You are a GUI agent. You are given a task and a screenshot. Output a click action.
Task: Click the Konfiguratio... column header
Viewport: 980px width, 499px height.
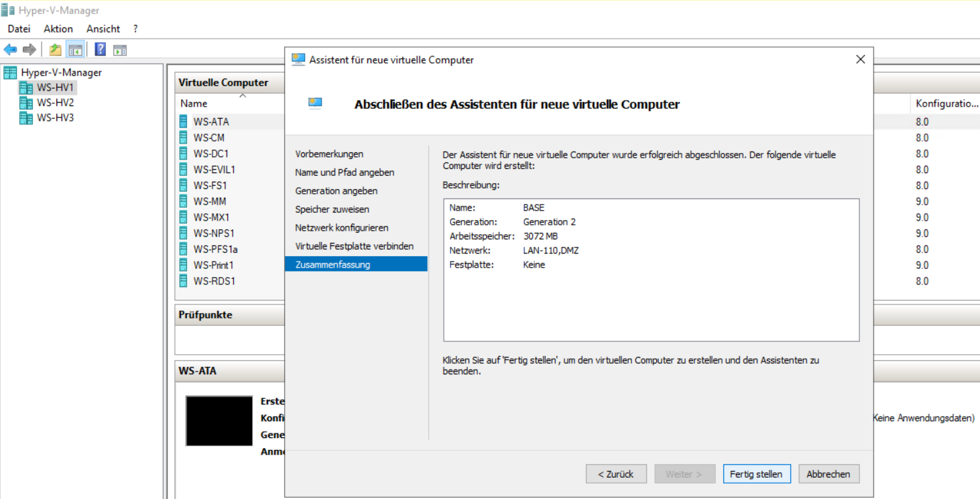click(x=947, y=103)
